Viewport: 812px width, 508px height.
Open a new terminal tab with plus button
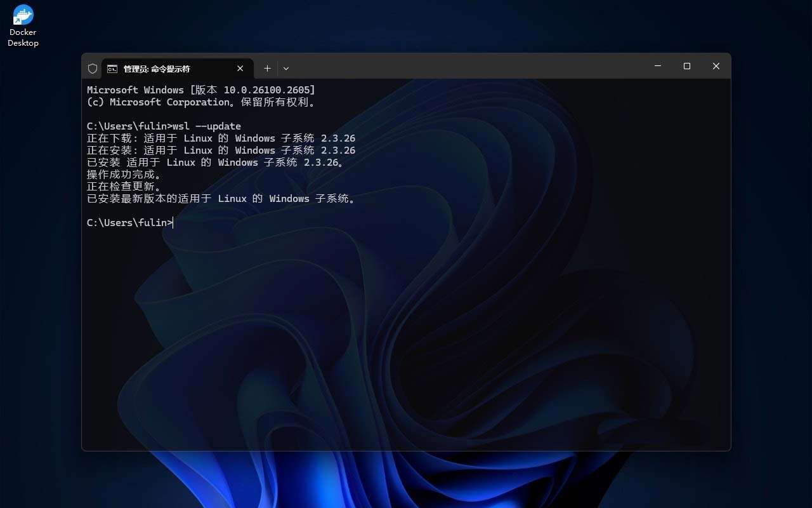pos(267,69)
